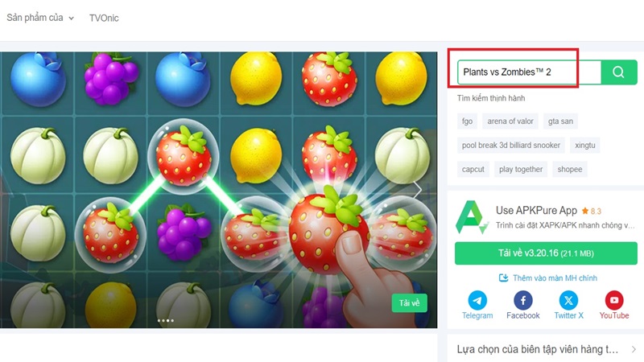Focus the Plants vs Zombies 2 search field
Image resolution: width=644 pixels, height=362 pixels.
coord(529,72)
